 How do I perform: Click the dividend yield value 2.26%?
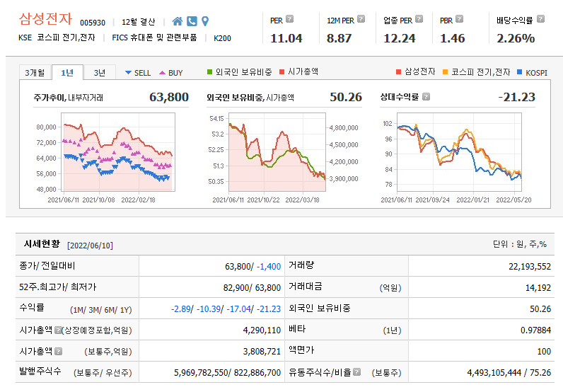tap(516, 38)
